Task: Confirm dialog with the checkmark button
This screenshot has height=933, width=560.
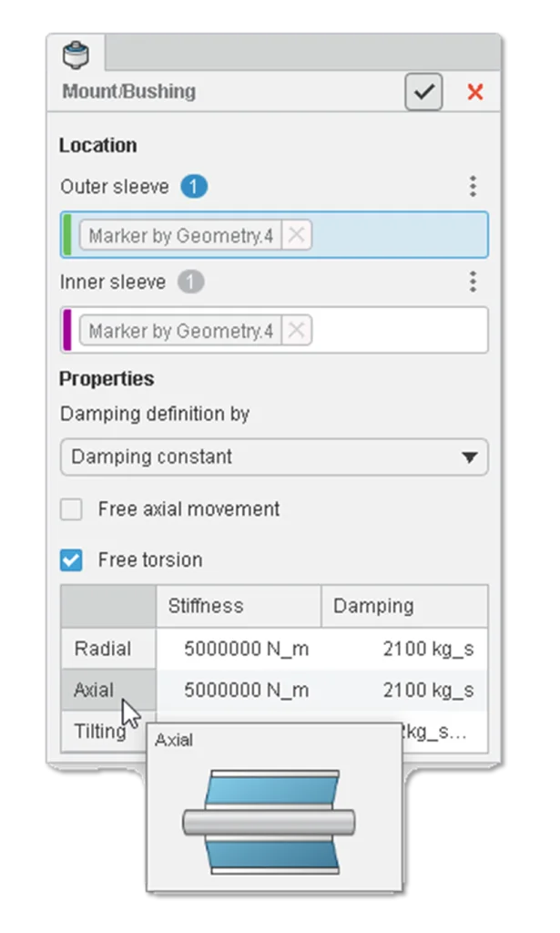Action: [x=423, y=92]
